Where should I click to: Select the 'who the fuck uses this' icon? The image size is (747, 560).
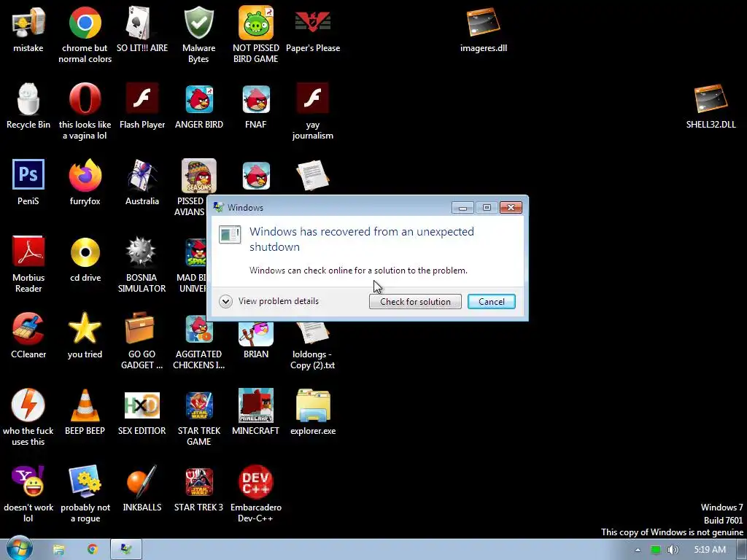[28, 405]
